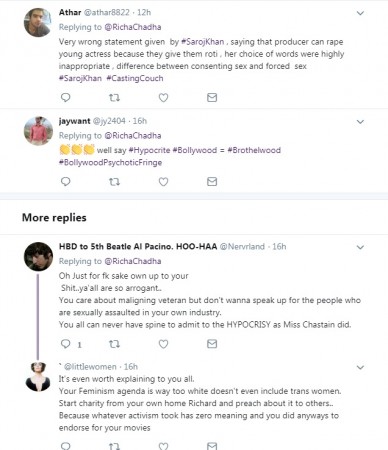
Task: Reply to the Nervrland tweet with one reply
Action: (x=66, y=344)
